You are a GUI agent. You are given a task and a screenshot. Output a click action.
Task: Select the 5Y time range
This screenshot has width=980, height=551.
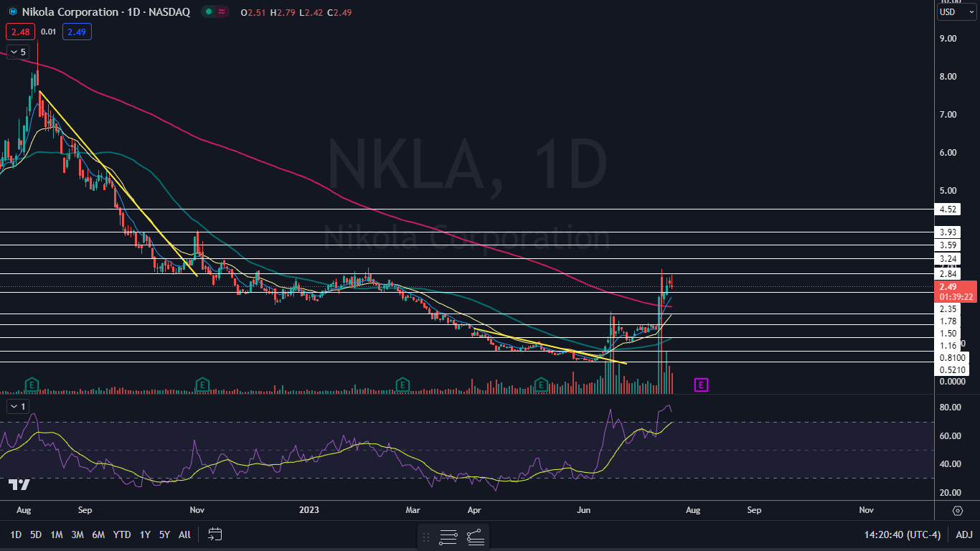(x=165, y=534)
